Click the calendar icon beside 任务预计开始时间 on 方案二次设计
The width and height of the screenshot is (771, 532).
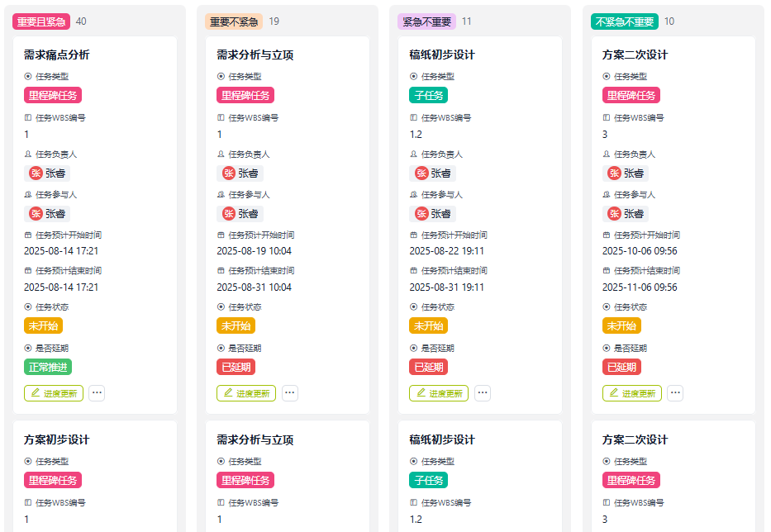click(607, 235)
